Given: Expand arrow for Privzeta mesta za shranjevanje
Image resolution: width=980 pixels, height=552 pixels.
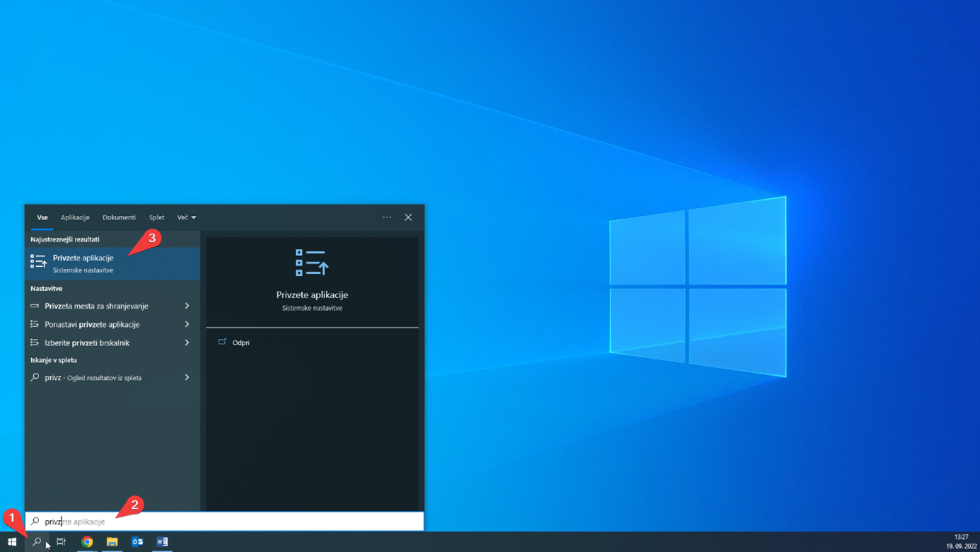Looking at the screenshot, I should point(187,306).
